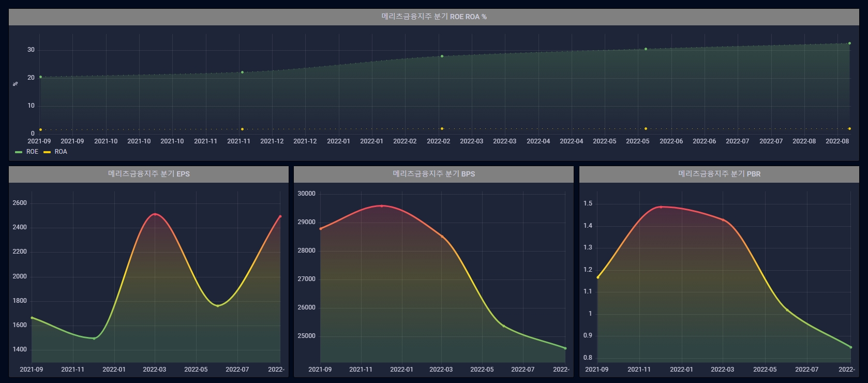The image size is (868, 383).
Task: Select the BPS data point near 25400
Action: point(503,326)
